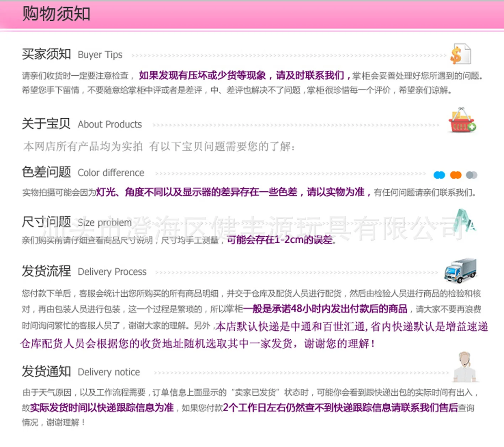This screenshot has width=504, height=447.
Task: Click the About Products label
Action: (110, 124)
